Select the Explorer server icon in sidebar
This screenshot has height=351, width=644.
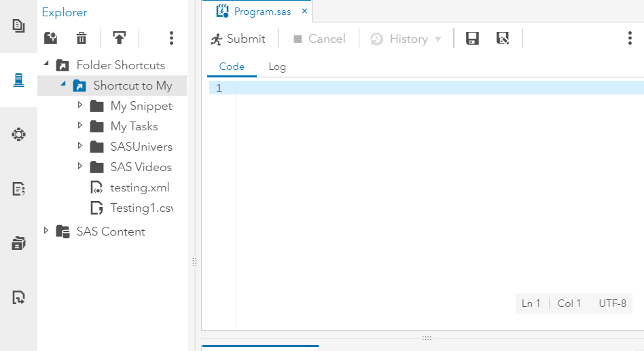pyautogui.click(x=18, y=80)
